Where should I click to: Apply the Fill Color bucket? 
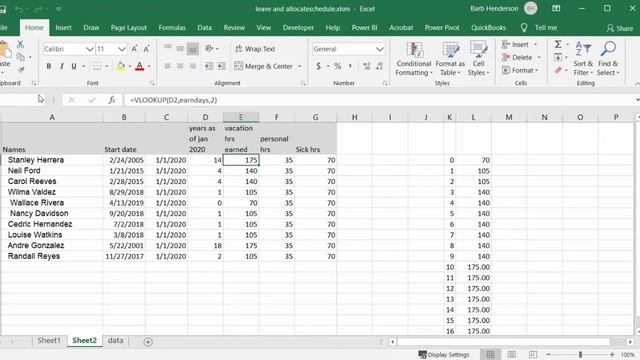pos(120,66)
